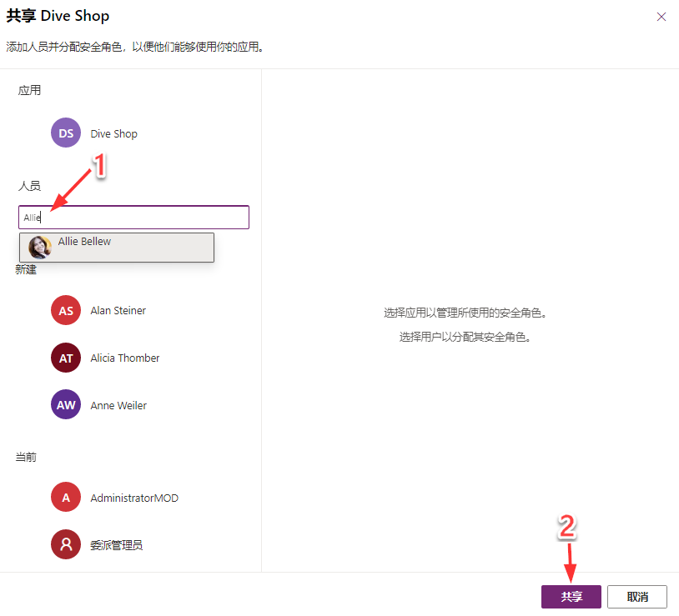Click the Dive Shop app icon
This screenshot has height=616, width=679.
point(65,133)
